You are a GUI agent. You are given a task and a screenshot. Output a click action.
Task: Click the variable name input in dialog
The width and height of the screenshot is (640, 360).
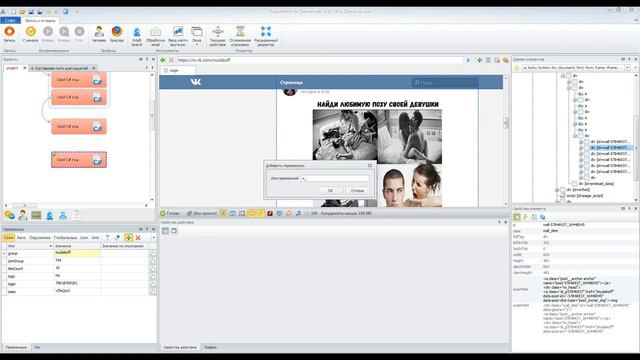[335, 178]
